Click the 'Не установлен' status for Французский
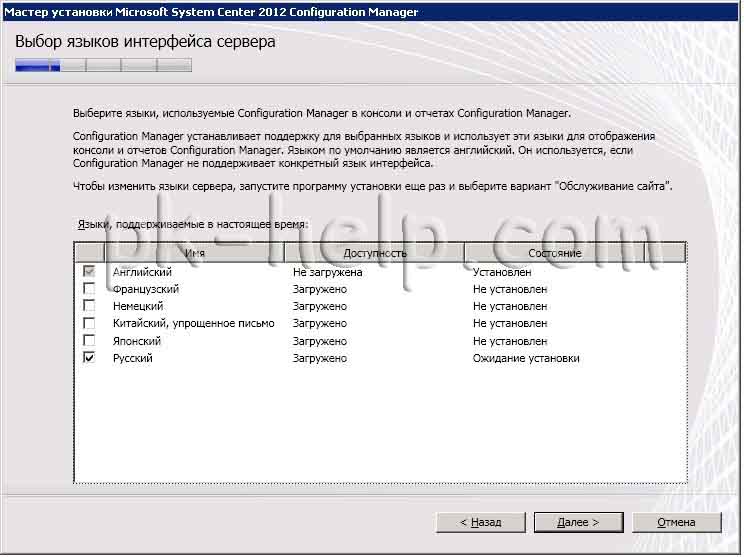Viewport: 744px width, 557px height. 510,289
